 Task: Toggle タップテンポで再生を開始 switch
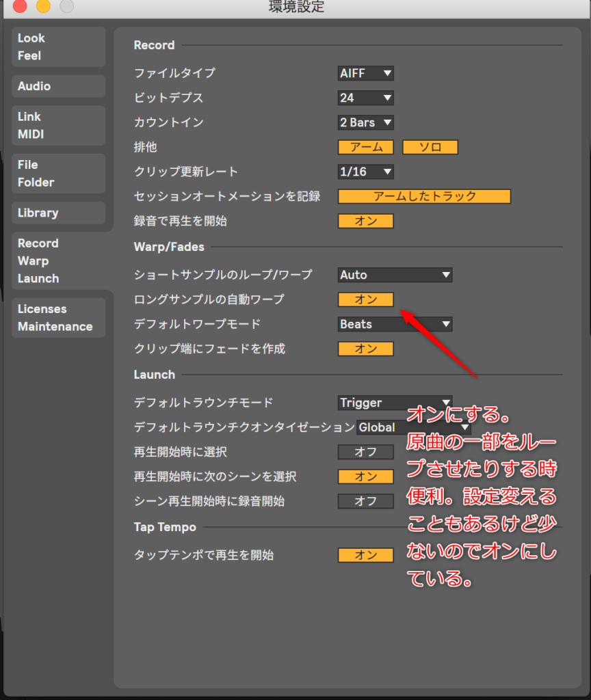point(366,555)
